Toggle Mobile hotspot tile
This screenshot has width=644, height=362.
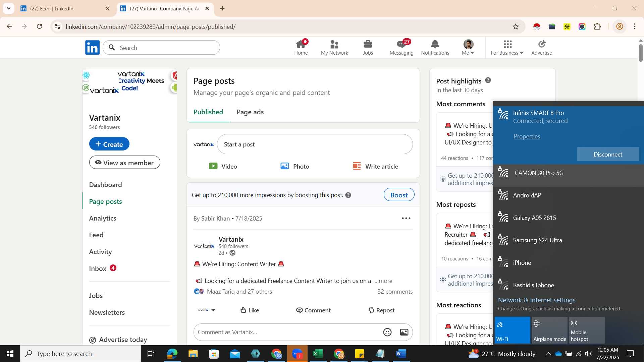click(587, 330)
